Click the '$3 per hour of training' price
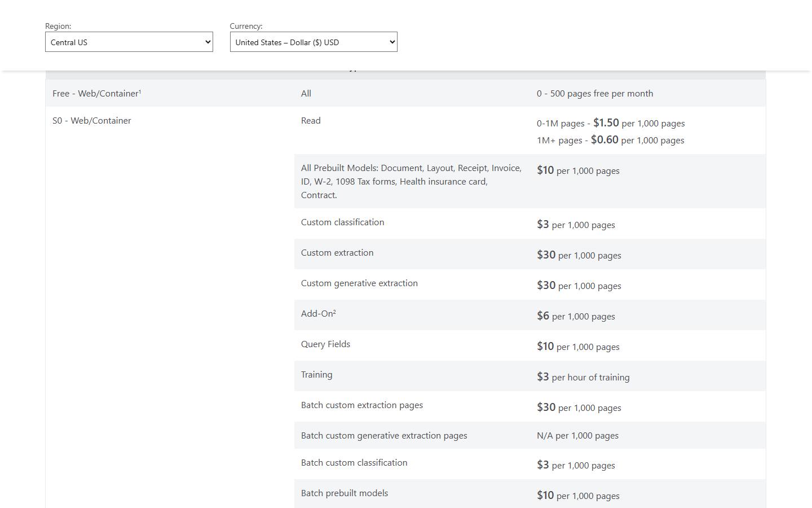 [583, 377]
